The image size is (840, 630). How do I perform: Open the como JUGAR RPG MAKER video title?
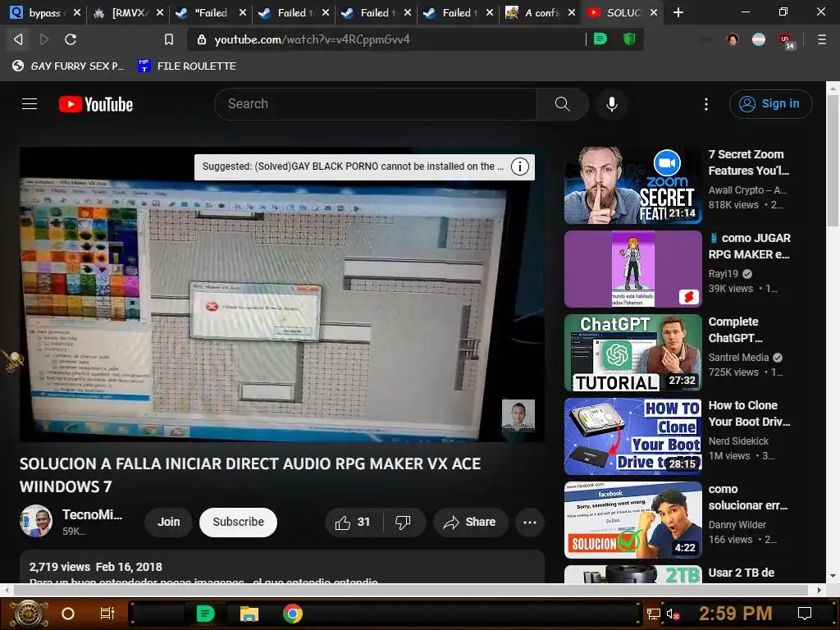[750, 246]
